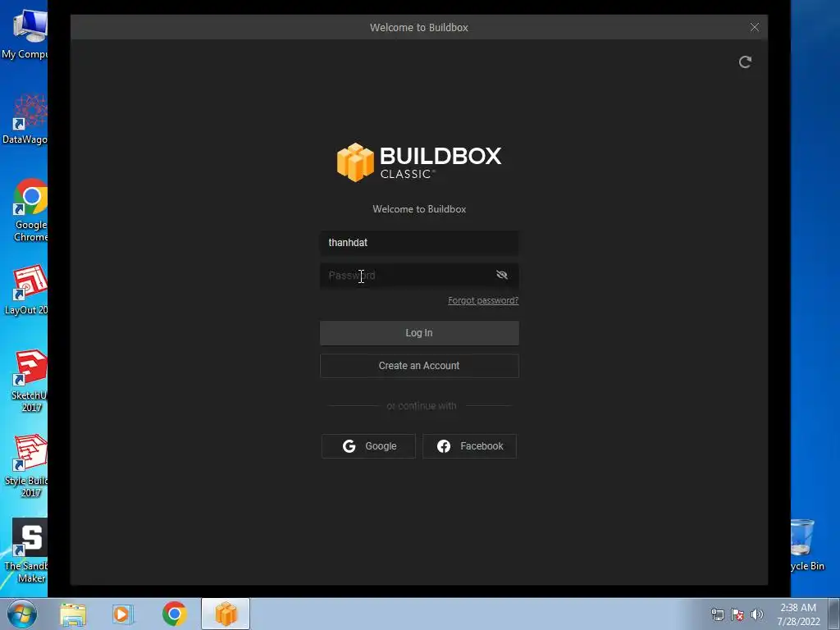840x630 pixels.
Task: Open the clock showing 2:38 AM
Action: pyautogui.click(x=798, y=614)
